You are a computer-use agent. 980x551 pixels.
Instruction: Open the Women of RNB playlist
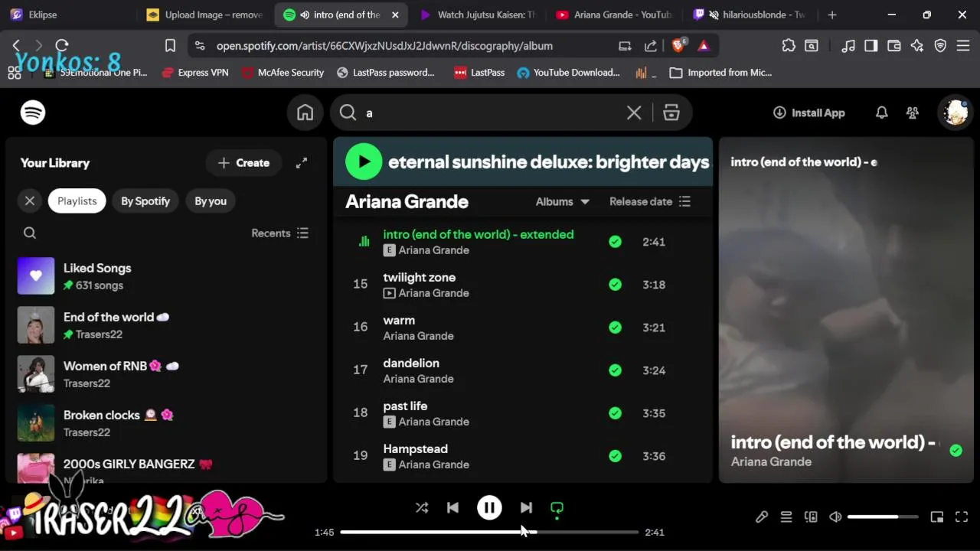(x=165, y=374)
